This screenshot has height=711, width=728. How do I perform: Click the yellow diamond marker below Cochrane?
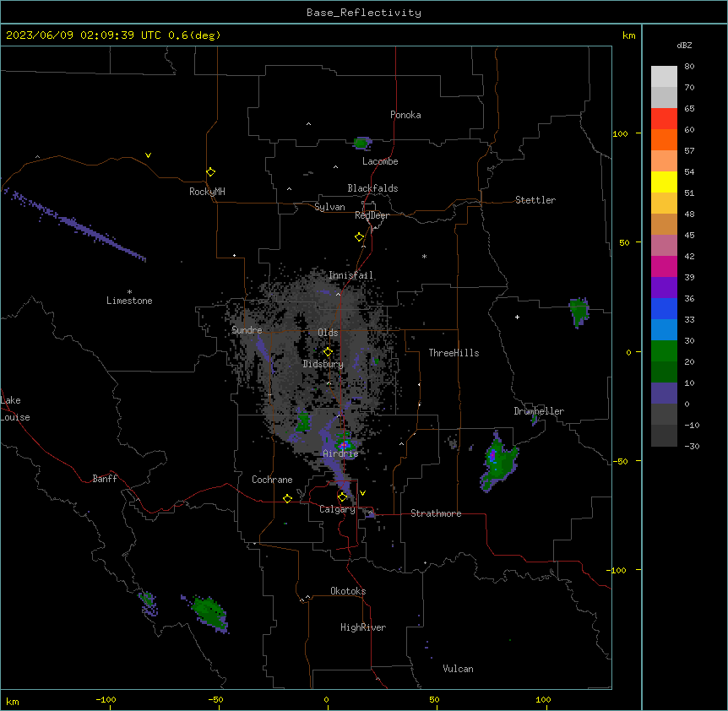click(287, 498)
